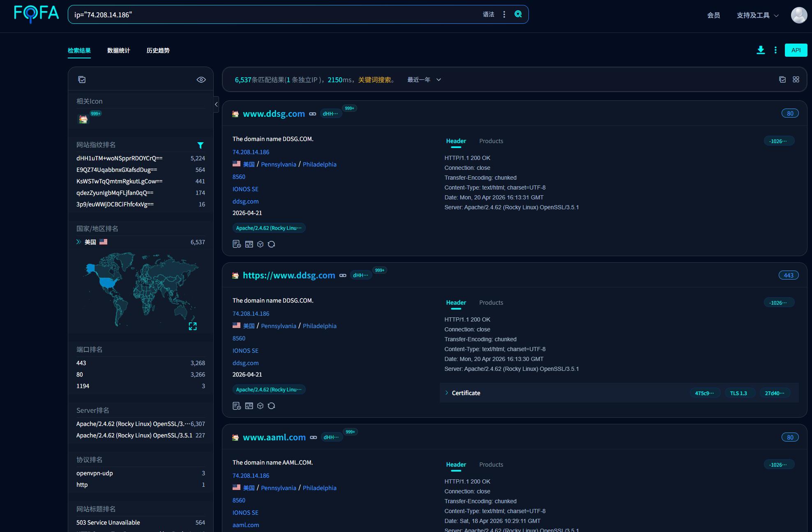Open the search bar three-dot options menu
The width and height of the screenshot is (812, 532).
(504, 14)
